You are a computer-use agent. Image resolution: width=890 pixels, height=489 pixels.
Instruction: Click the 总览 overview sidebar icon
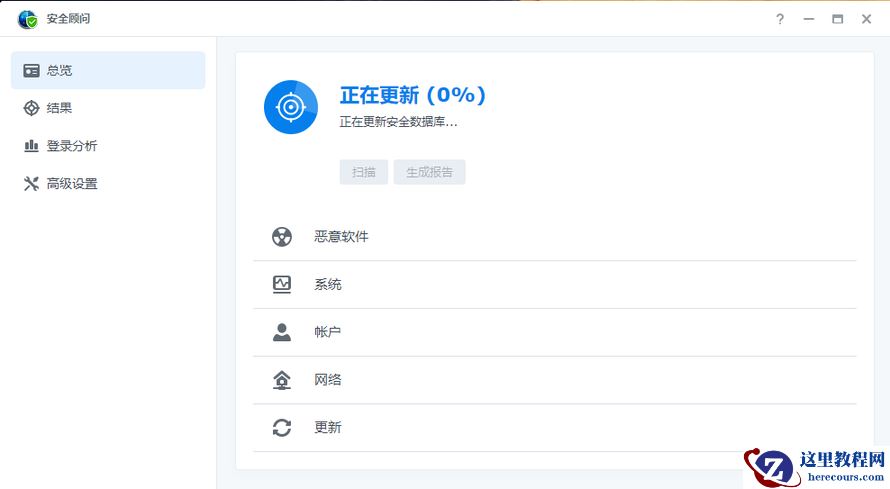click(31, 71)
